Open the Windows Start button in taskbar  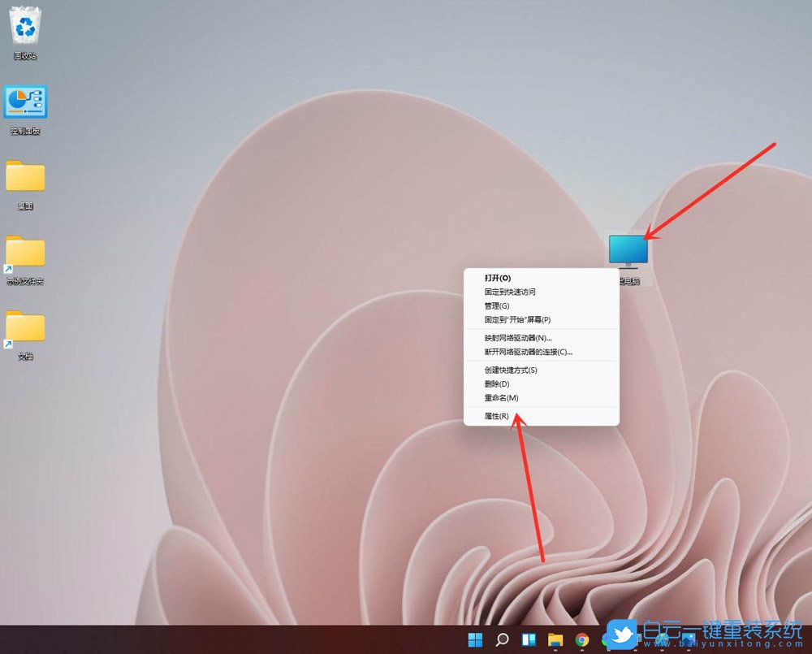click(476, 639)
